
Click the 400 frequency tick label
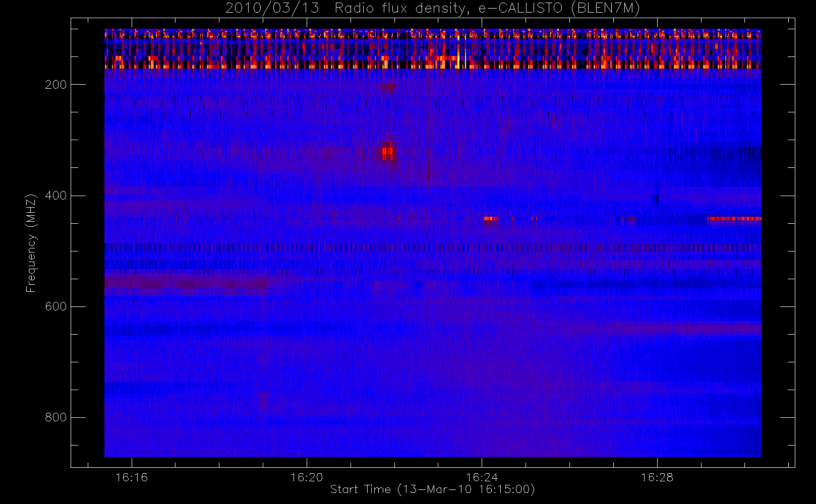point(55,196)
